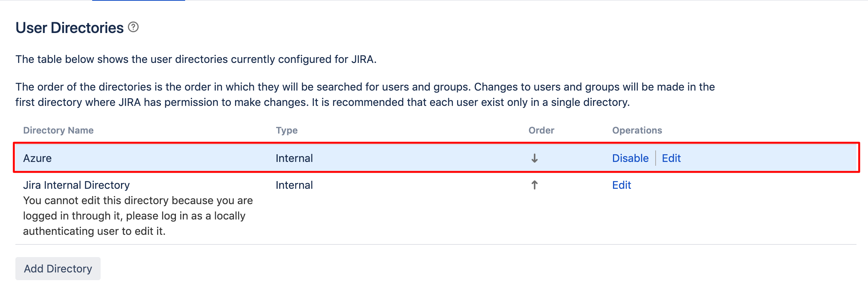Click the Internal type in Azure row

(x=294, y=158)
